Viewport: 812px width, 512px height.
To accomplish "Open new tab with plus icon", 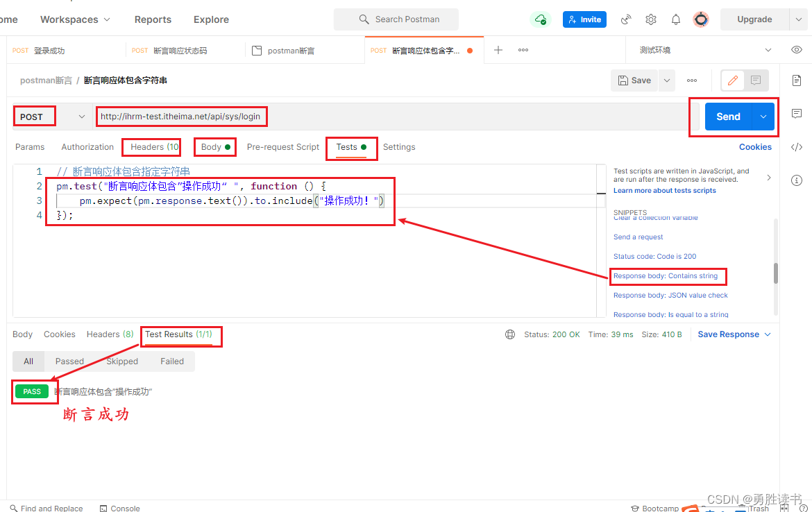I will click(x=498, y=50).
